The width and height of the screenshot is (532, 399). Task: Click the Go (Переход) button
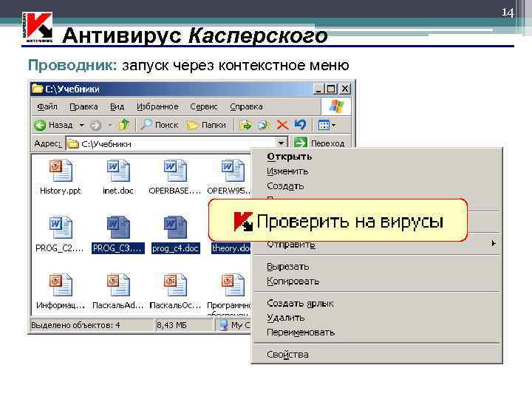click(x=319, y=143)
